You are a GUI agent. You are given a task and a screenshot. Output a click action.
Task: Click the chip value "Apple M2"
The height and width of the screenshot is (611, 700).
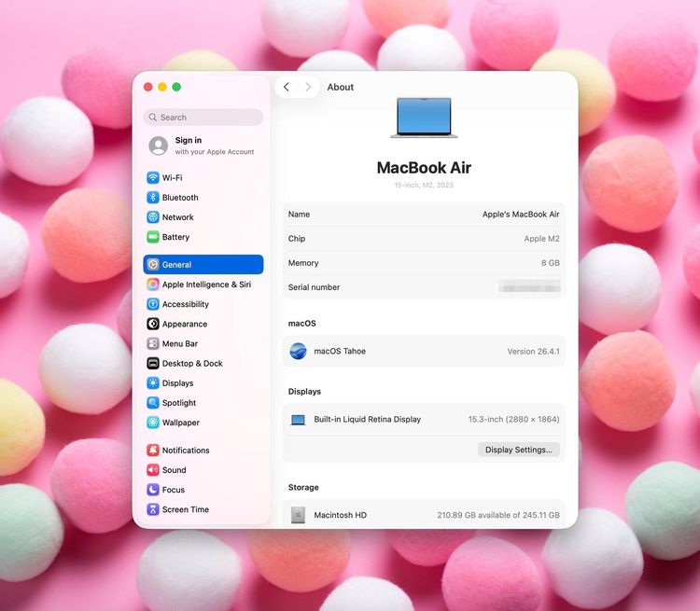pyautogui.click(x=541, y=239)
